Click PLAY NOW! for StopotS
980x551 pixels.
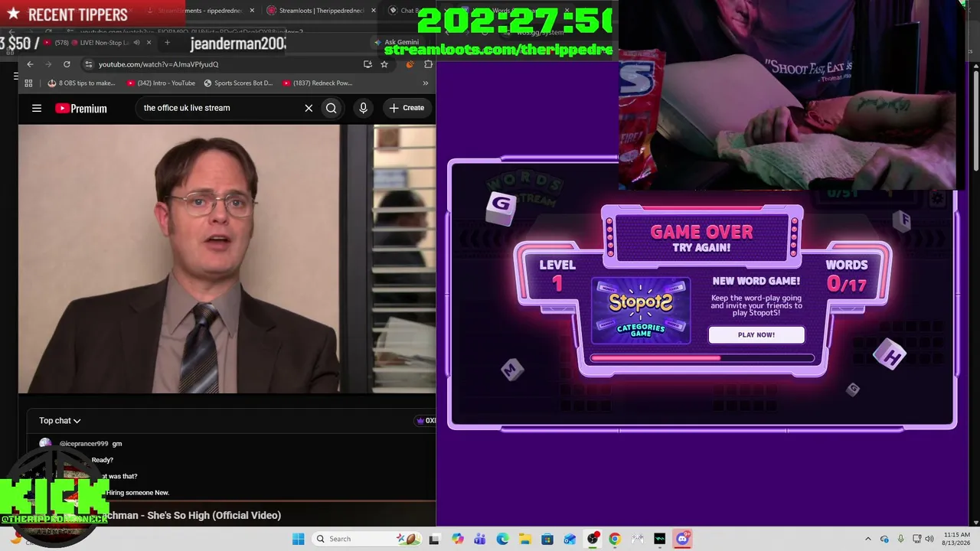[x=756, y=335]
